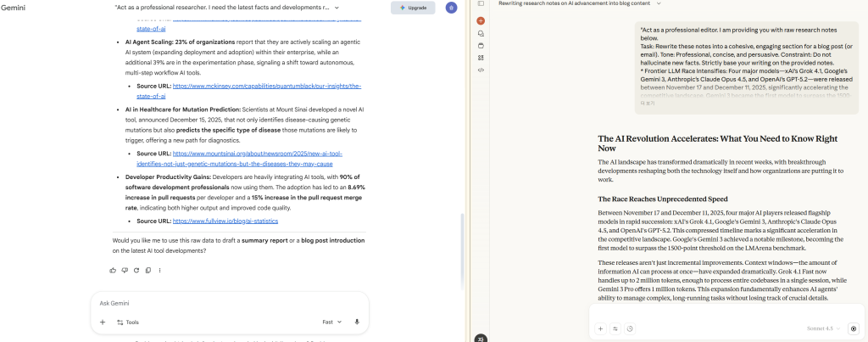Copy the Gemini response
The width and height of the screenshot is (868, 342).
pos(147,270)
